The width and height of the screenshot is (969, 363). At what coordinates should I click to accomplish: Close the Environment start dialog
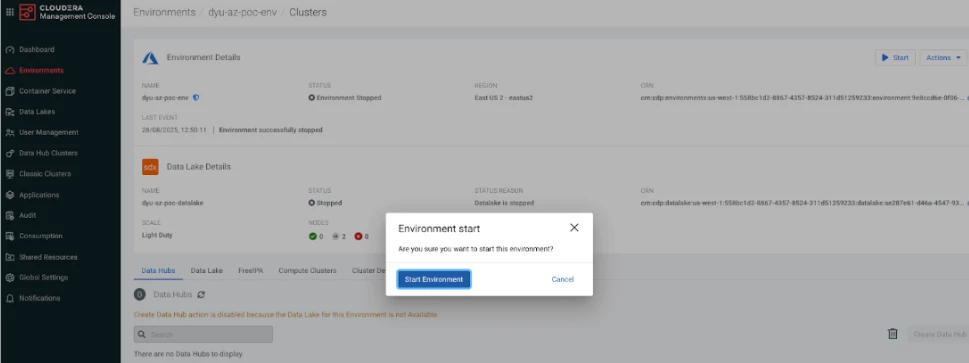(574, 228)
